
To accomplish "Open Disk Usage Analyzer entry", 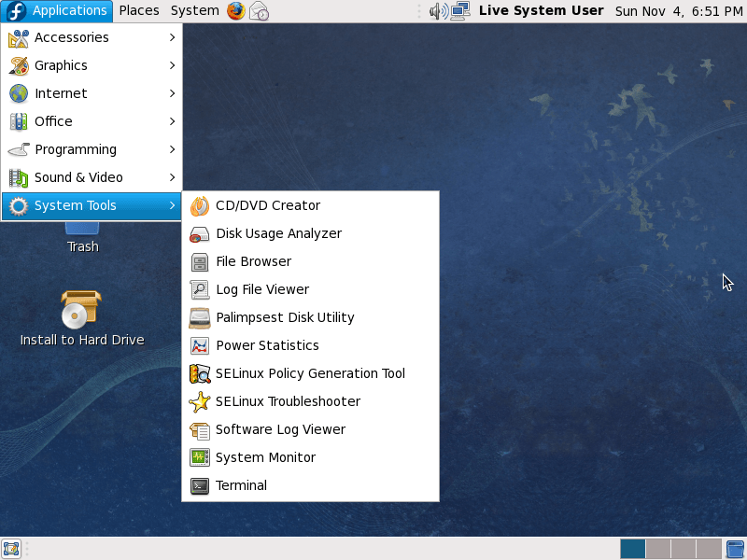I will pos(278,233).
